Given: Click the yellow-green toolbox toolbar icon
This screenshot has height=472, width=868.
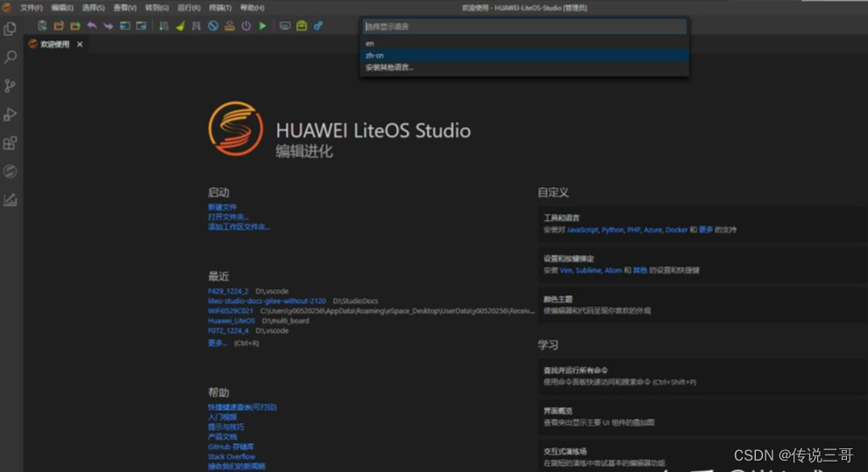Looking at the screenshot, I should [301, 25].
